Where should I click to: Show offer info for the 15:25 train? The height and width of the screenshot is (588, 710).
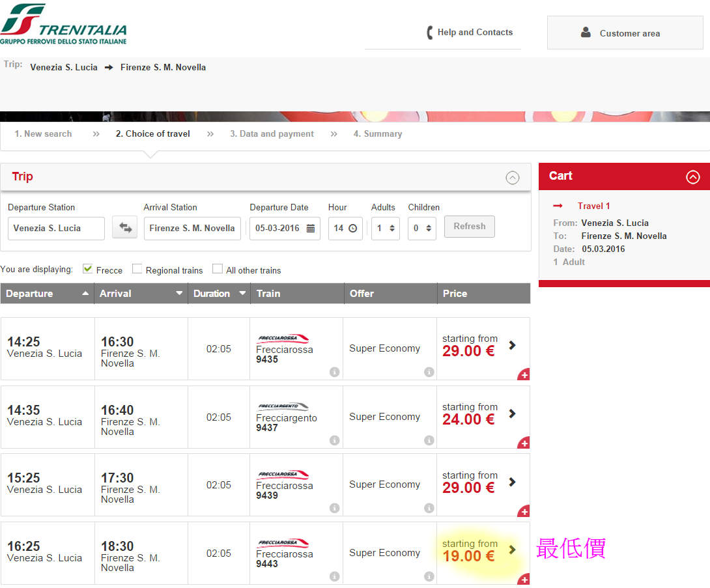point(429,508)
